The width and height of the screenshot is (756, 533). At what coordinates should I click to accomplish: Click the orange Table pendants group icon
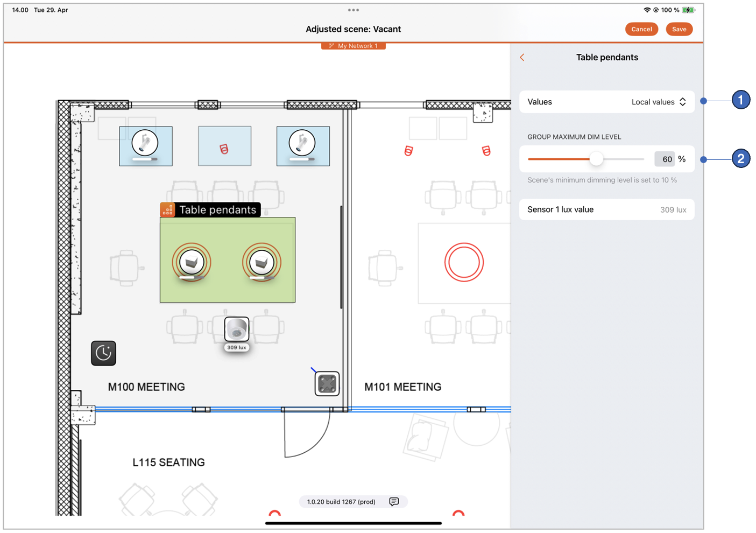167,210
